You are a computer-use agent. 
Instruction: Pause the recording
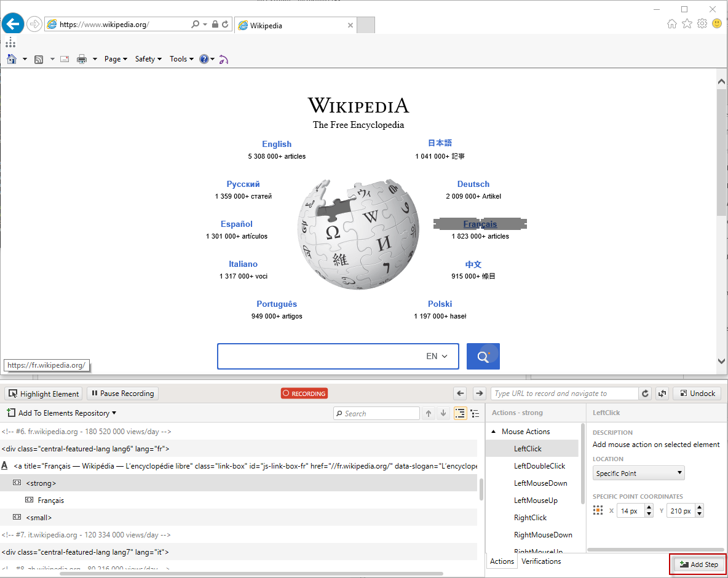click(122, 394)
